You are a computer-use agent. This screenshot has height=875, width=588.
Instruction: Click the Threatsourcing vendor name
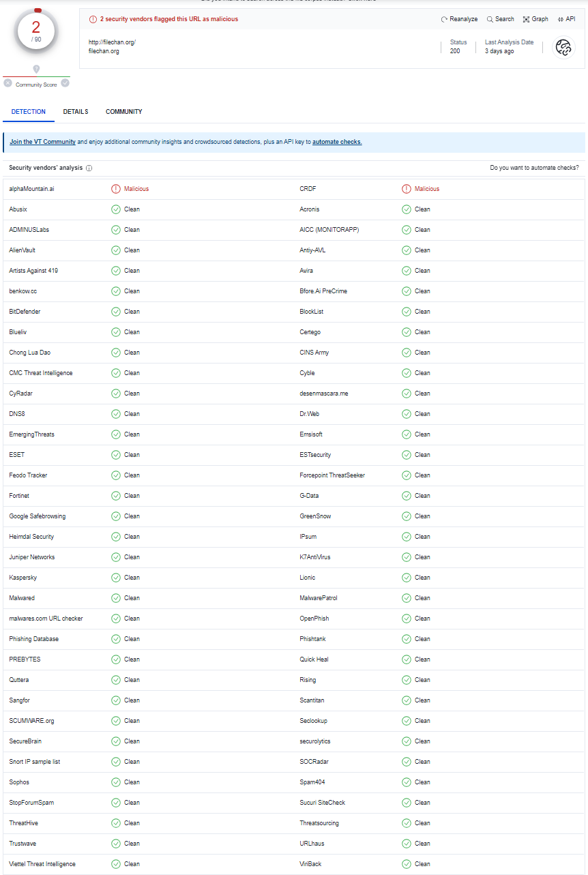click(319, 823)
